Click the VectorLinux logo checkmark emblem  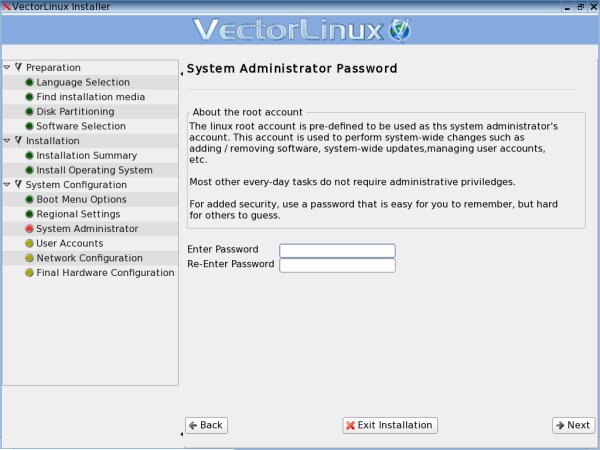(399, 30)
